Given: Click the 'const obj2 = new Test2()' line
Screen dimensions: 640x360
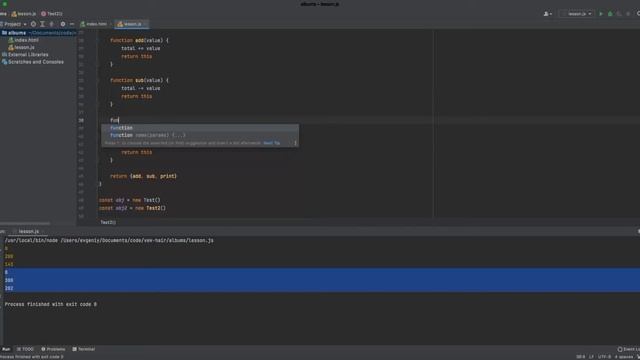Looking at the screenshot, I should (132, 208).
